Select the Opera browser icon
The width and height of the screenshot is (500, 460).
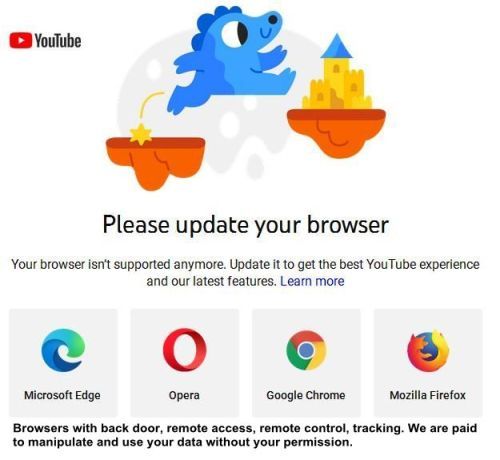coord(185,350)
